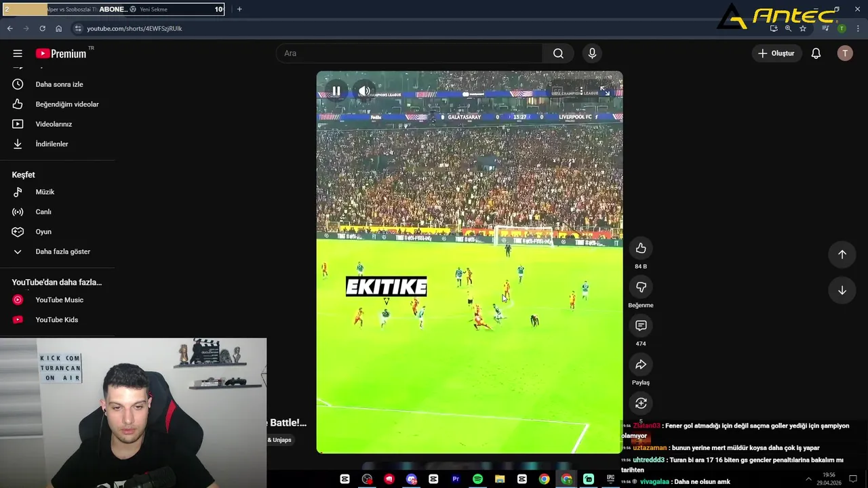This screenshot has width=868, height=488.
Task: Click chat username vivagalaa
Action: pyautogui.click(x=654, y=482)
